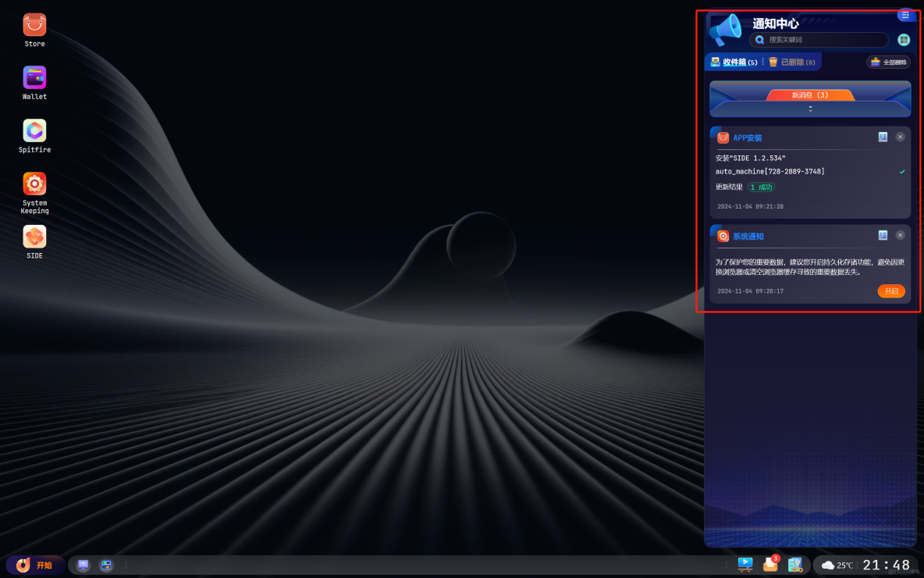The height and width of the screenshot is (578, 924).
Task: Open the blue display icon in the taskbar tray
Action: pos(745,565)
